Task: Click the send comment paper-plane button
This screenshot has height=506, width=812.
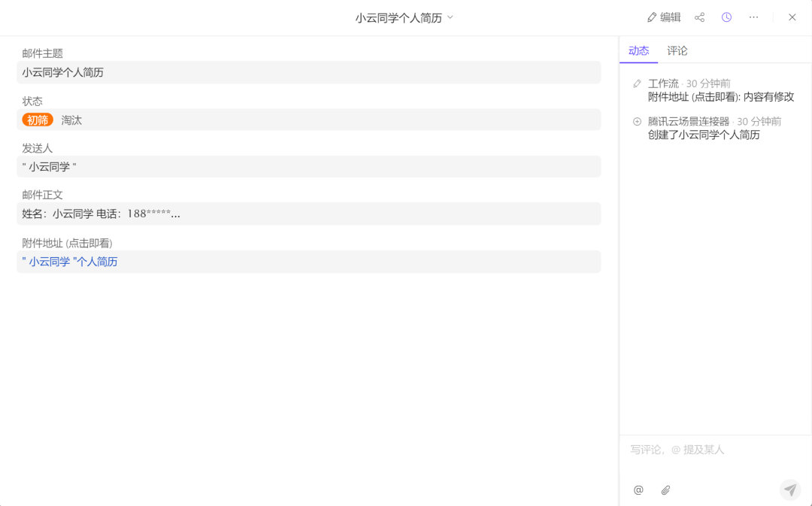Action: point(790,489)
